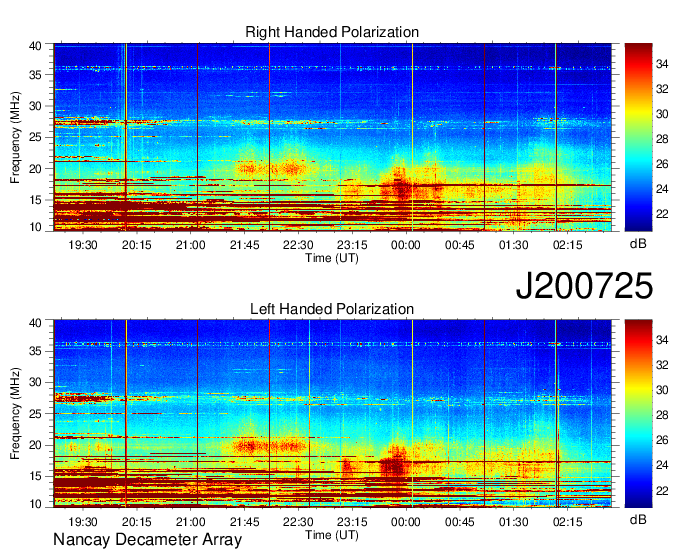Click the 01:30 tick label on top plot
The height and width of the screenshot is (552, 680).
click(513, 245)
